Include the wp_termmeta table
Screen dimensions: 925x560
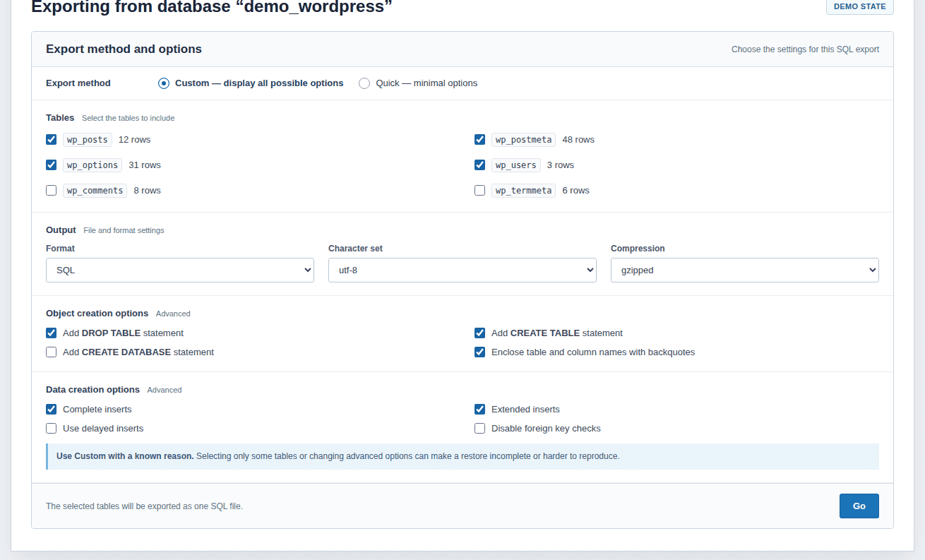pos(480,191)
